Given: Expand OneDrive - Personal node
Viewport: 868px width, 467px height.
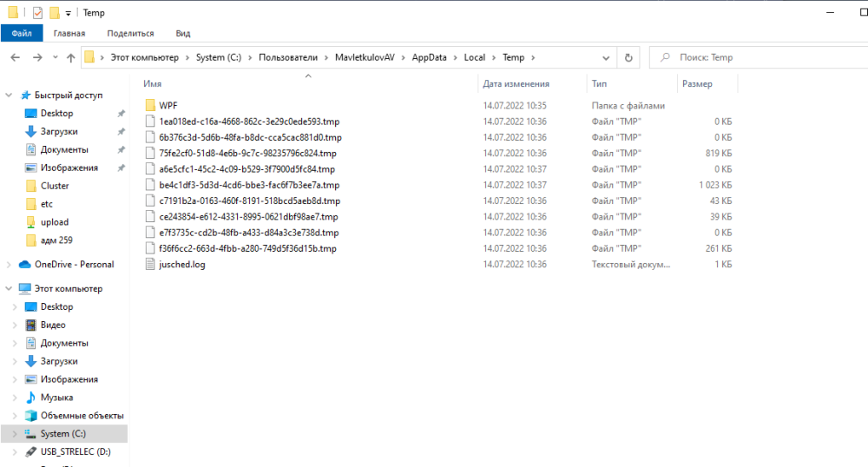Looking at the screenshot, I should [9, 265].
